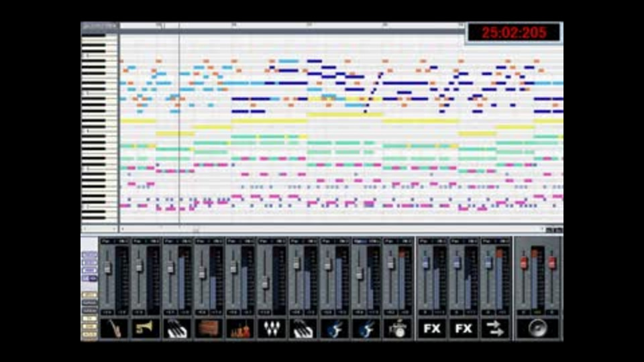The width and height of the screenshot is (644, 362).
Task: Select the master output speaker icon
Action: [537, 328]
